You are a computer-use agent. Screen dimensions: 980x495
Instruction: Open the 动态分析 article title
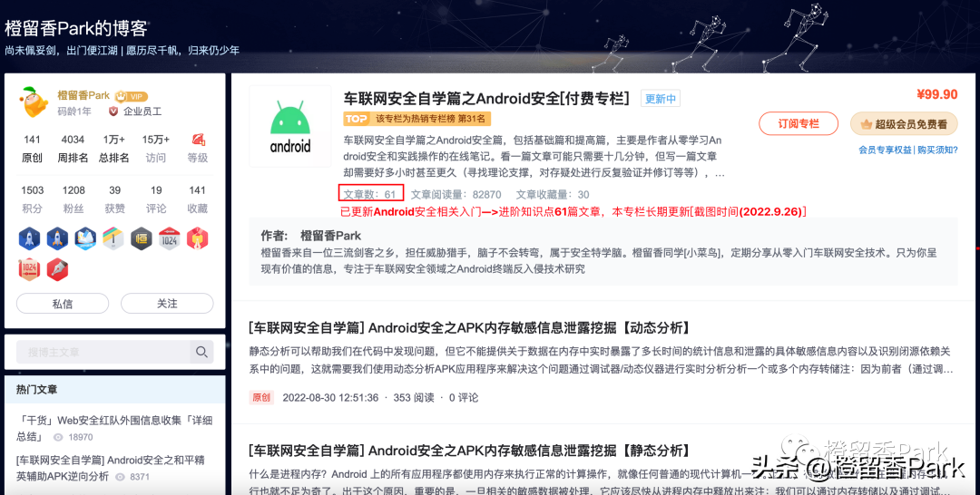point(470,327)
